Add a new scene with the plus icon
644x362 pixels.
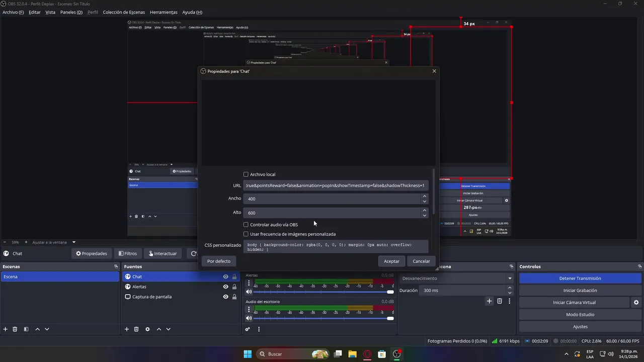tap(6, 329)
